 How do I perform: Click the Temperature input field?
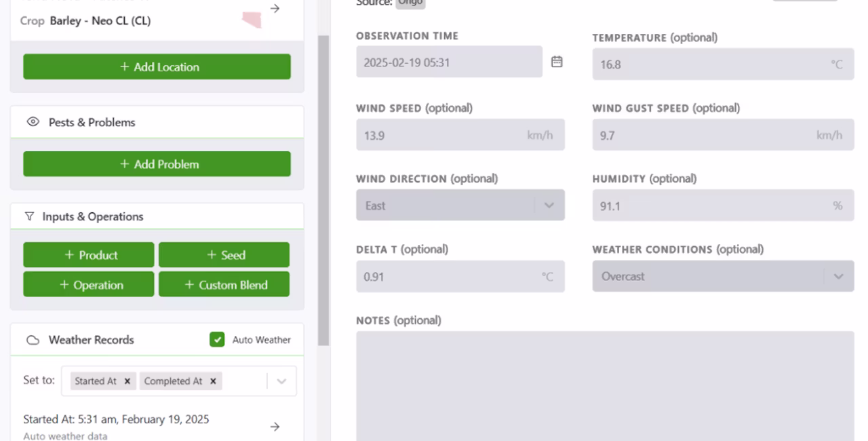click(x=723, y=64)
